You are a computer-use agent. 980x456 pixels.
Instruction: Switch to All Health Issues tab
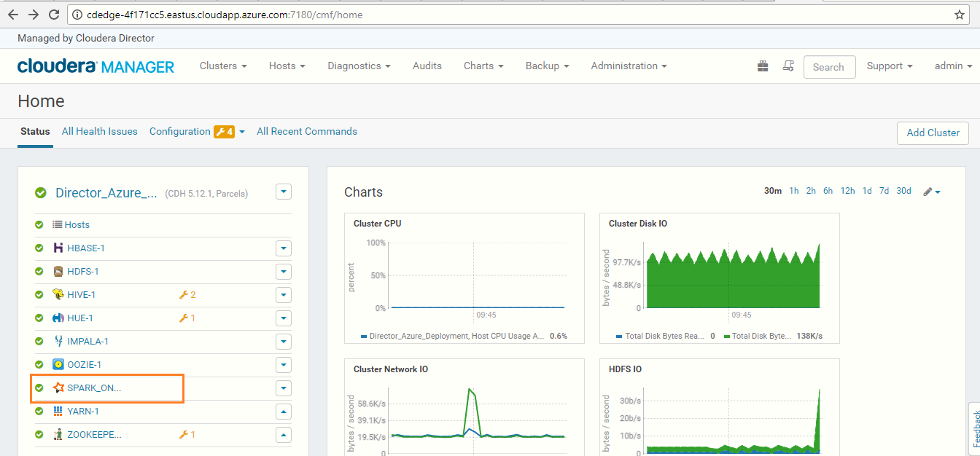pyautogui.click(x=99, y=131)
